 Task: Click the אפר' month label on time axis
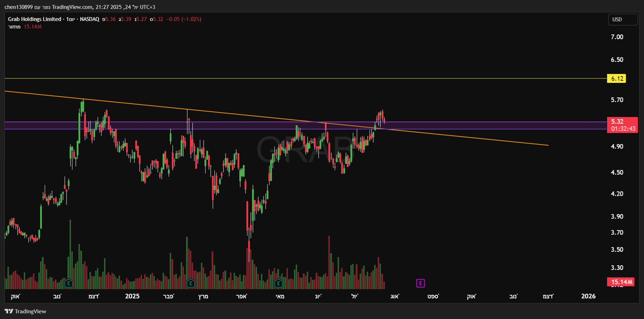242,296
